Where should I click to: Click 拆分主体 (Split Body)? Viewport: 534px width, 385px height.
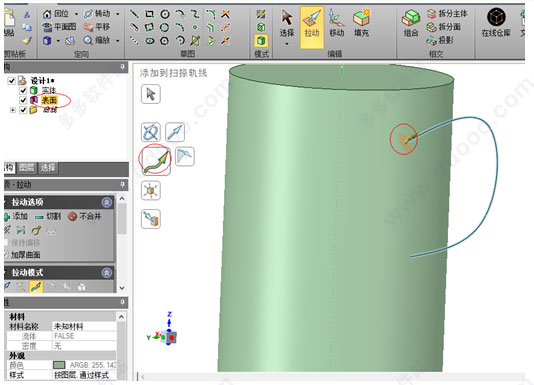point(447,14)
